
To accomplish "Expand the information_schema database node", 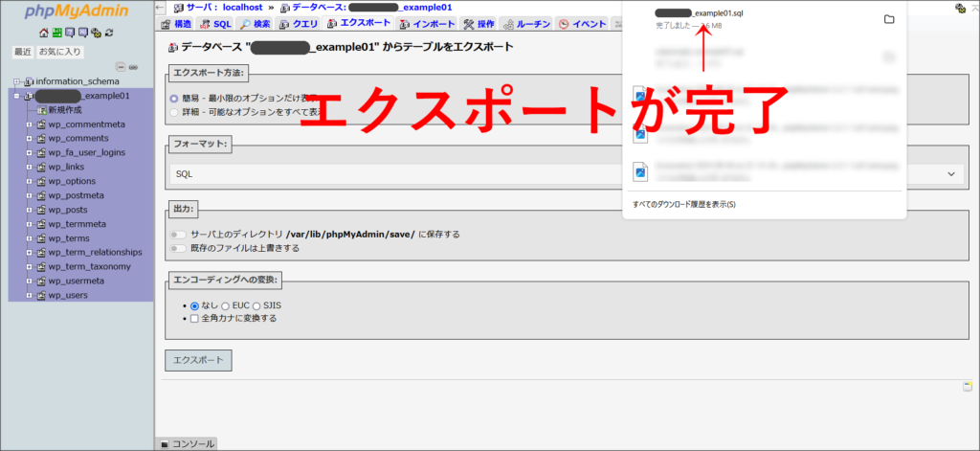I will (x=17, y=81).
